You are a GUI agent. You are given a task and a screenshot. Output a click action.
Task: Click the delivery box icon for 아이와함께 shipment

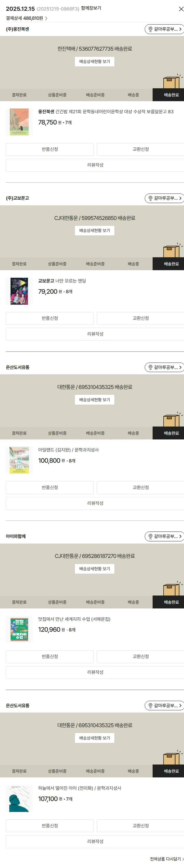pos(171,589)
